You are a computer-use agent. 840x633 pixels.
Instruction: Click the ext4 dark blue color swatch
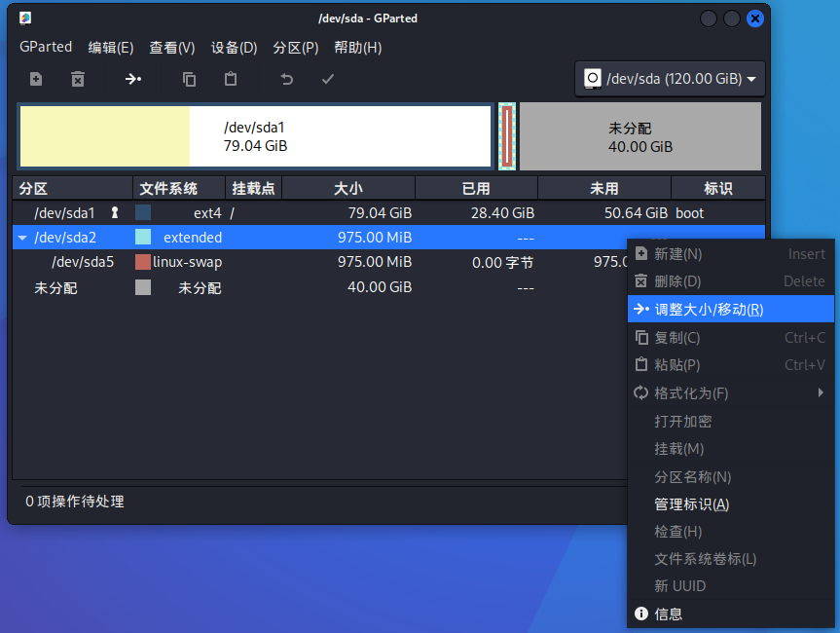143,213
